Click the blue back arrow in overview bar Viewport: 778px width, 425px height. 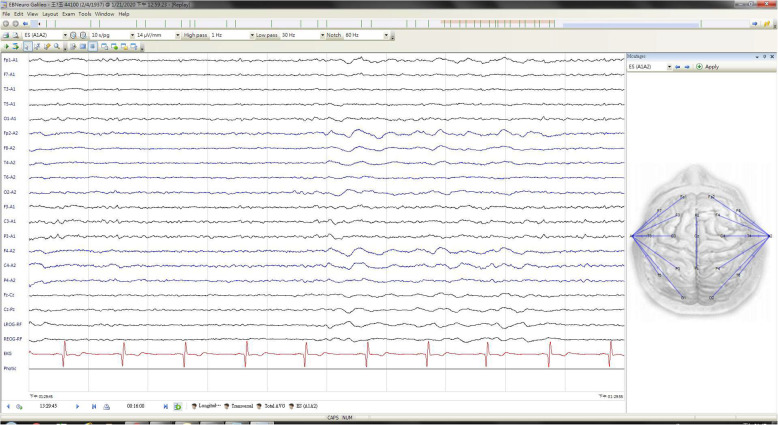25,23
